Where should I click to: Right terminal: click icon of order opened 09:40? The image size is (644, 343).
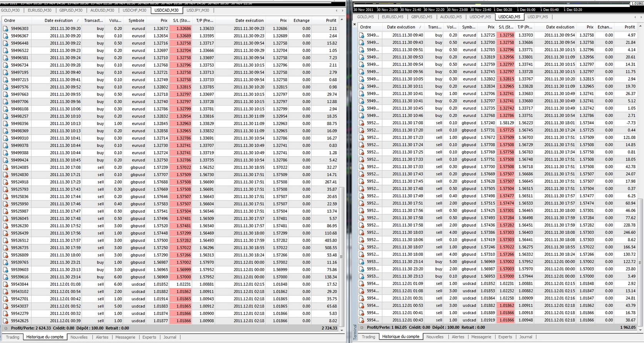(361, 35)
